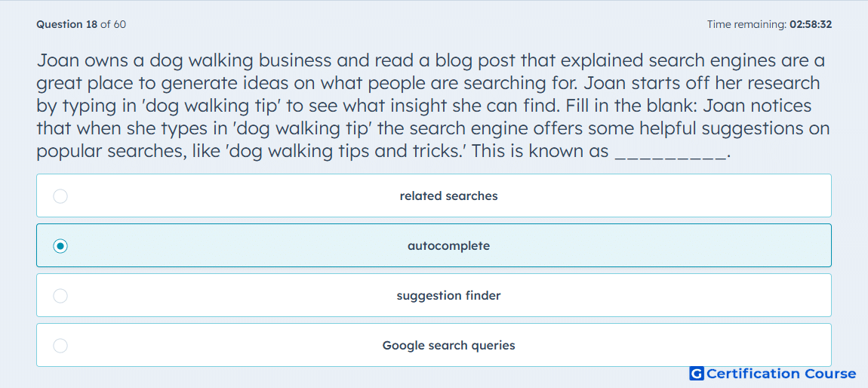Click the "related searches" answer label
Image resolution: width=868 pixels, height=388 pixels.
click(448, 196)
